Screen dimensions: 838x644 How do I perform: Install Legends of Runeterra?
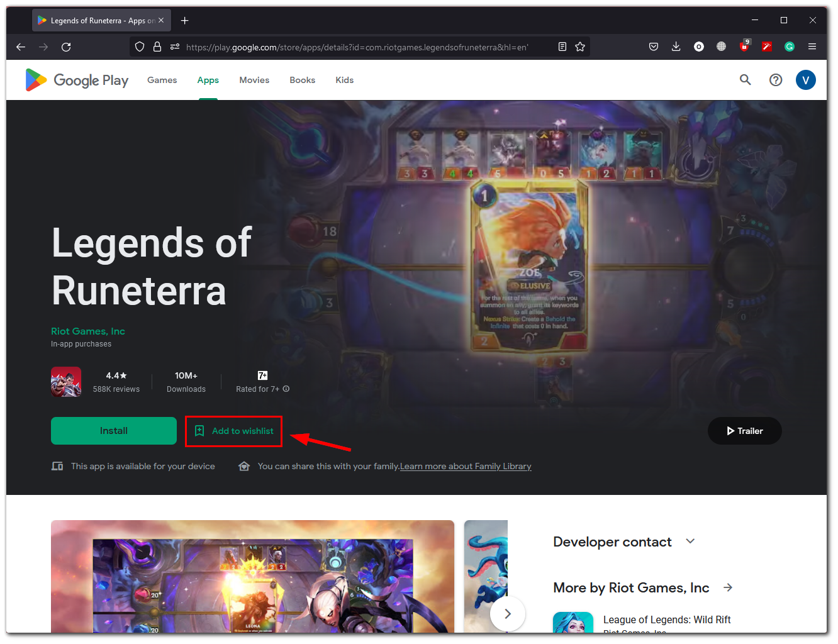point(114,431)
